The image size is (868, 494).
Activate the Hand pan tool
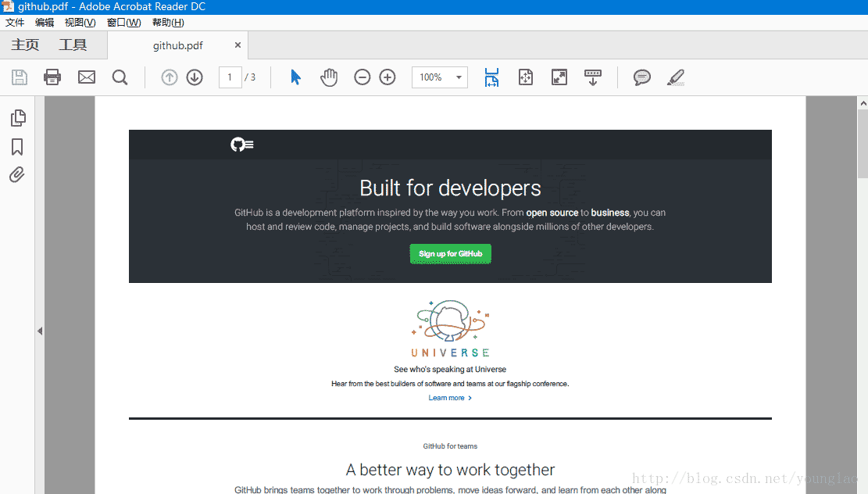pyautogui.click(x=329, y=77)
